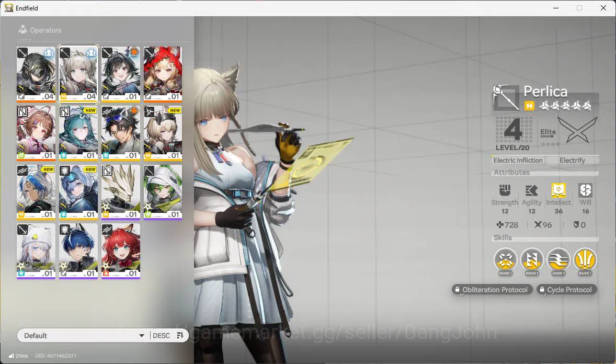616x364 pixels.
Task: Select Perlica's highlighted operator card
Action: coord(78,74)
